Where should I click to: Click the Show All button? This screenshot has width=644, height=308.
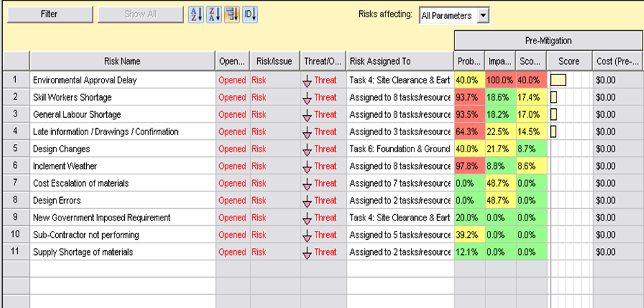click(140, 14)
